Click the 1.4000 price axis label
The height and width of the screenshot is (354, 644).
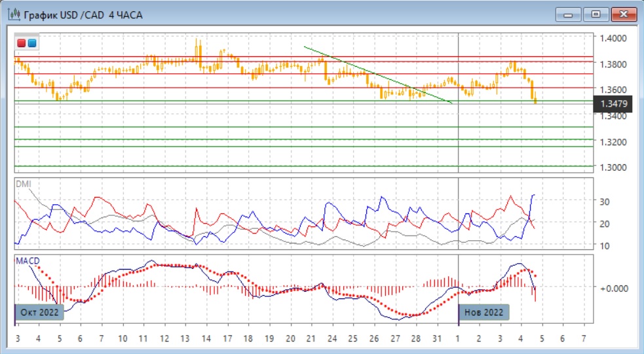pyautogui.click(x=613, y=39)
